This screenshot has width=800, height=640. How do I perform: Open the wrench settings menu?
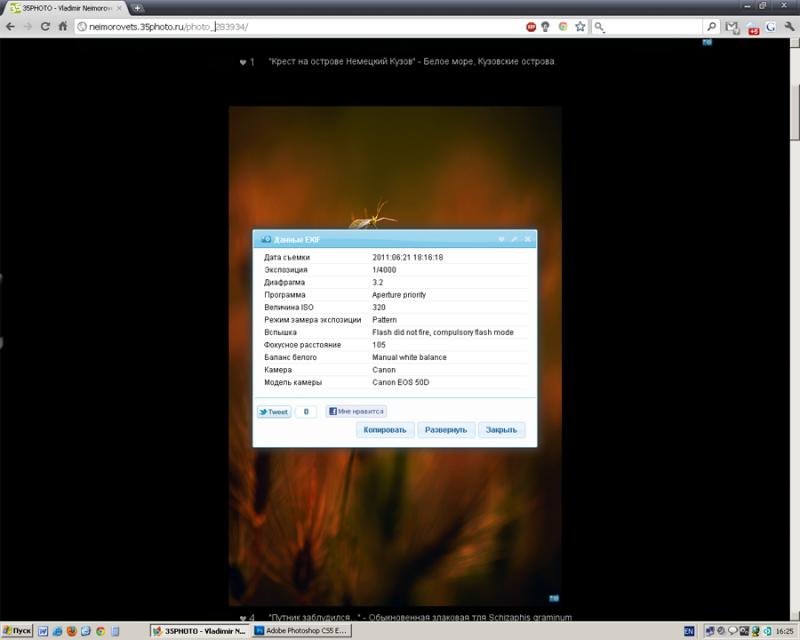789,27
